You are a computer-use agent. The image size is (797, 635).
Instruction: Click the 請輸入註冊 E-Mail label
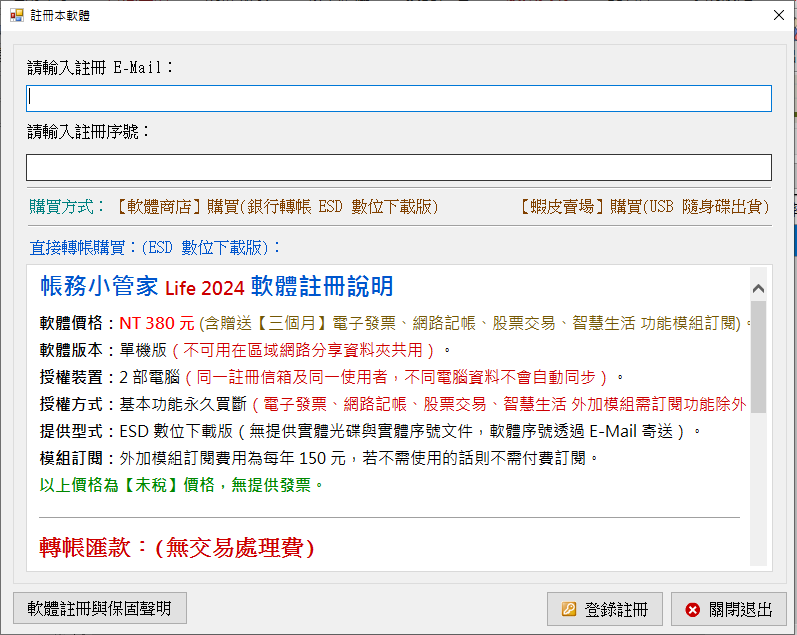coord(100,67)
